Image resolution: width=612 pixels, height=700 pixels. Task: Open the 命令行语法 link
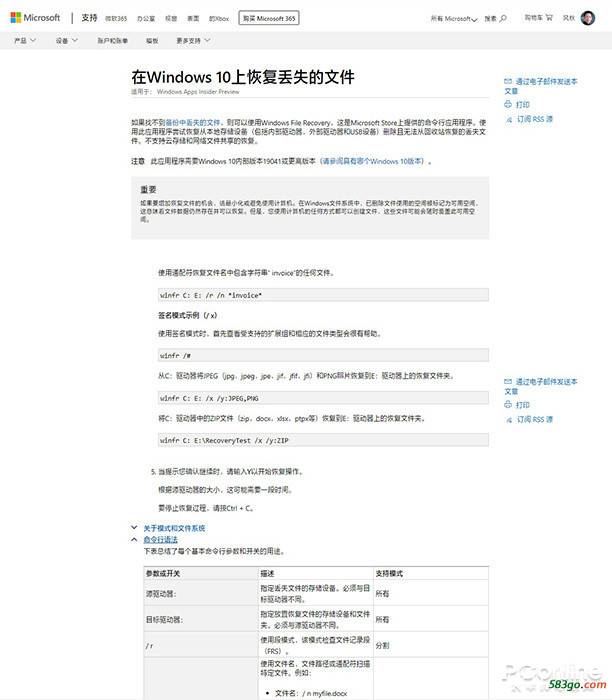tap(161, 540)
